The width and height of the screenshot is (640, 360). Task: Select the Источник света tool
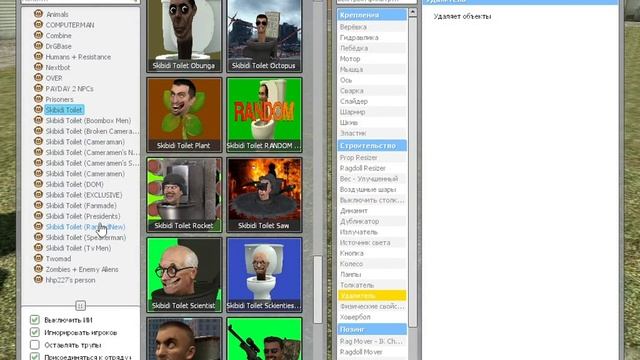372,242
